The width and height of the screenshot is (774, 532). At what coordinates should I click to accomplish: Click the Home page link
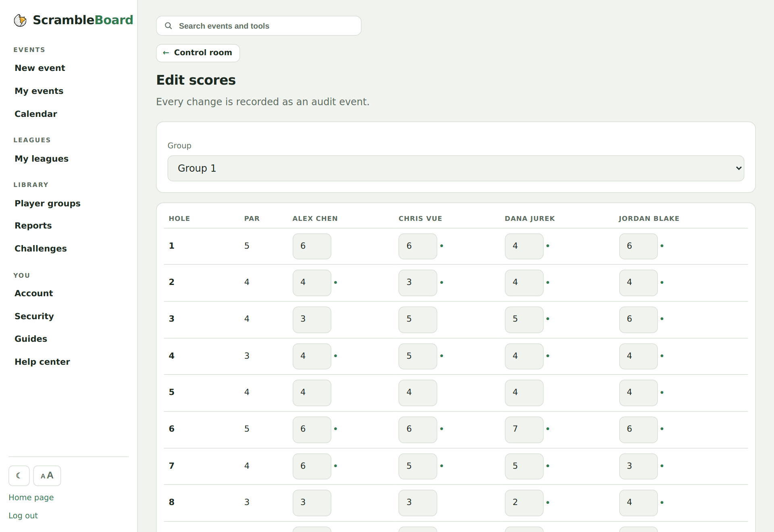click(x=31, y=497)
